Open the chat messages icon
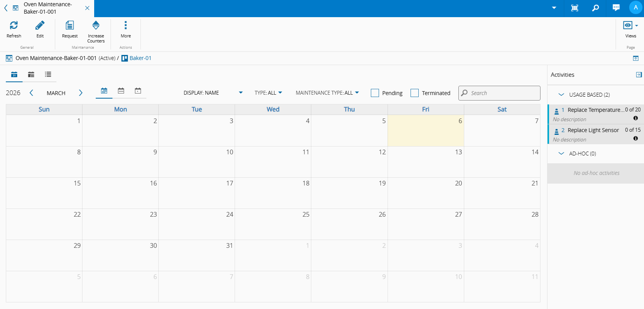Viewport: 644px width, 309px height. [x=616, y=8]
